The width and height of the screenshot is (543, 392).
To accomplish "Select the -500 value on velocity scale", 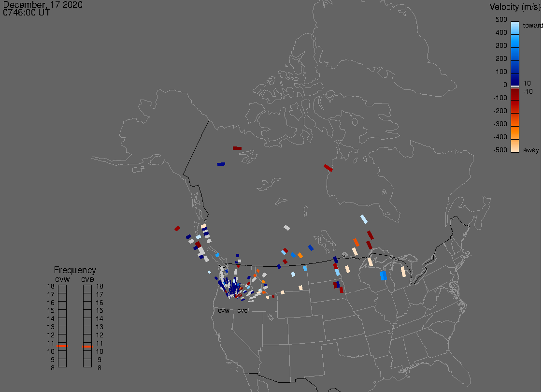I will 500,150.
